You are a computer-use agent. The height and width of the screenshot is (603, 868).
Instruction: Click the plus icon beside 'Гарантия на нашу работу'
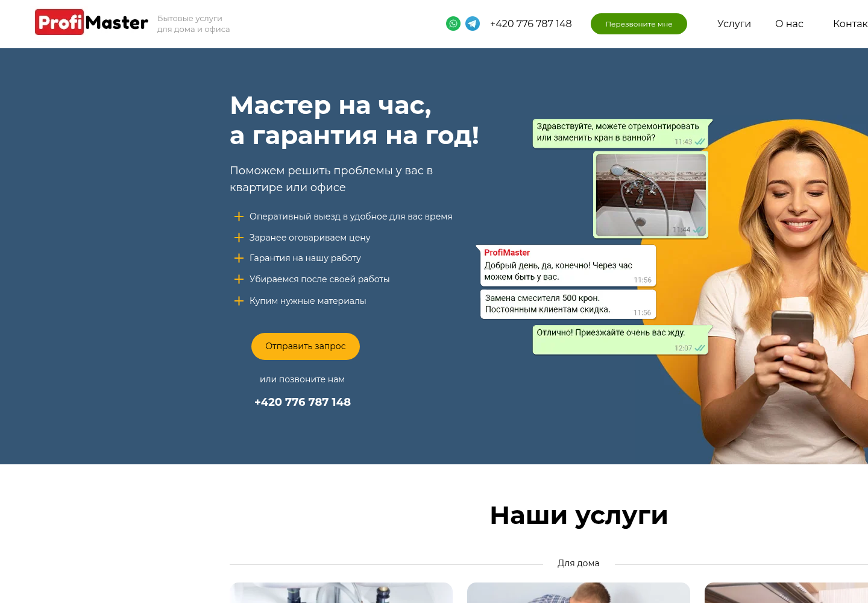(x=239, y=258)
